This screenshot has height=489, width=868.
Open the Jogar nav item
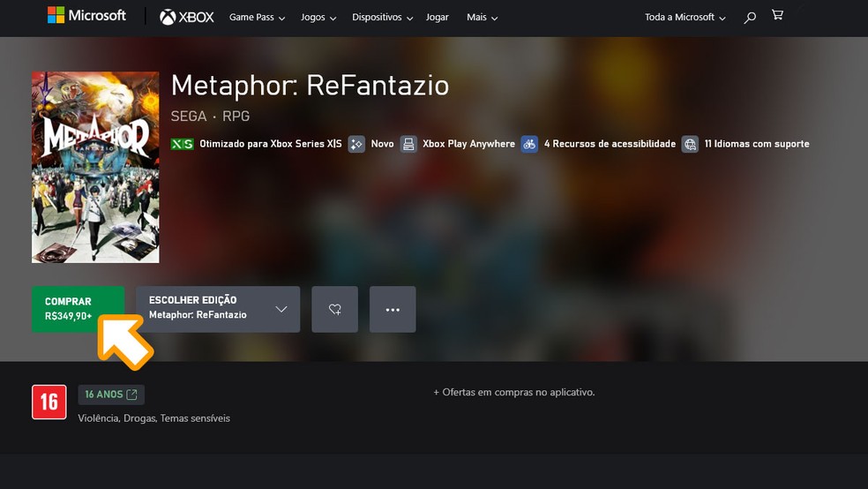pyautogui.click(x=438, y=17)
